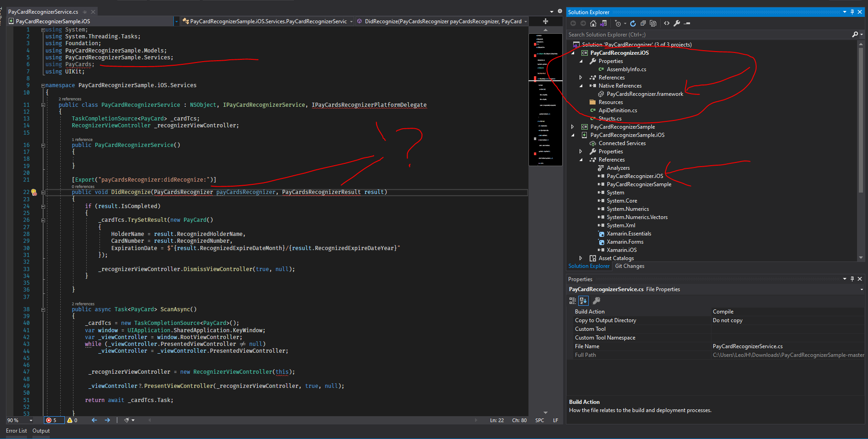This screenshot has height=439, width=868.
Task: Select ApiDefinition.cs file
Action: [618, 110]
